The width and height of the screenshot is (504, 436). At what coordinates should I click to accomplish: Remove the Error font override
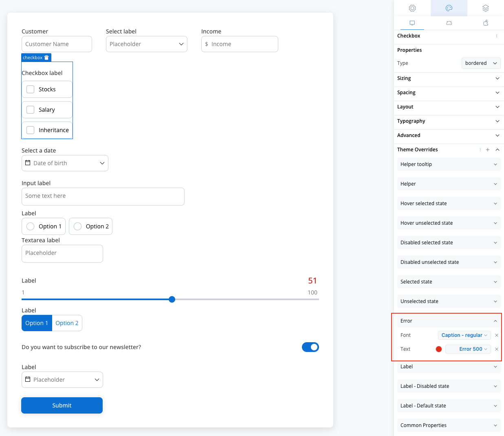coord(497,335)
